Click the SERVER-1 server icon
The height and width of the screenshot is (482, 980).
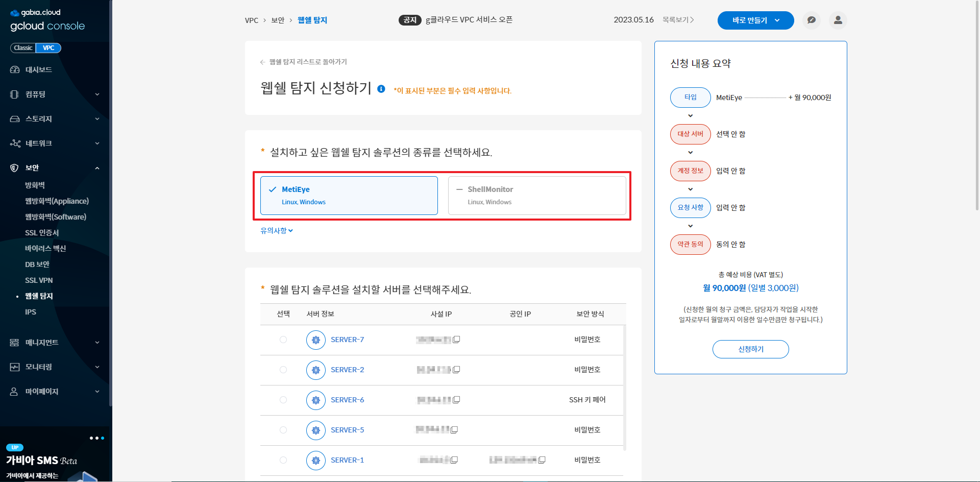coord(316,460)
